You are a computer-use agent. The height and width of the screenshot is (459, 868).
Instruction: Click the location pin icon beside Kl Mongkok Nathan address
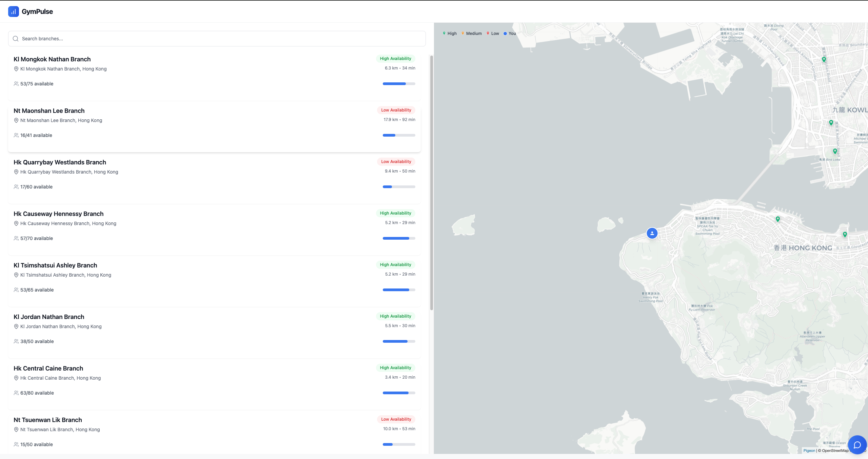16,69
